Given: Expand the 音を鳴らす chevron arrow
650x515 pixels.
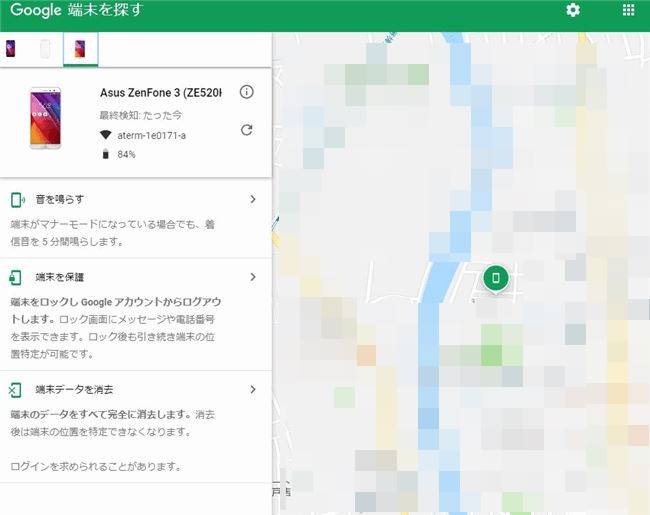Looking at the screenshot, I should click(x=253, y=199).
